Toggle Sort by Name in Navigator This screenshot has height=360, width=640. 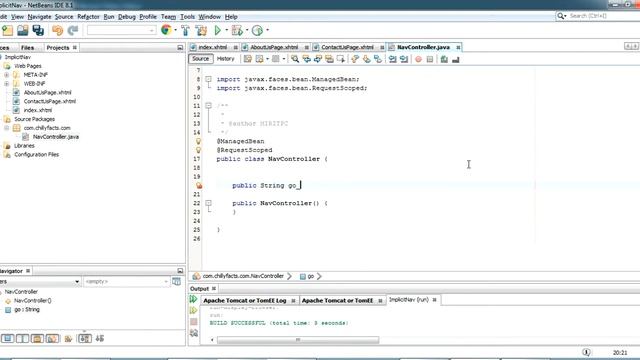tap(84, 338)
